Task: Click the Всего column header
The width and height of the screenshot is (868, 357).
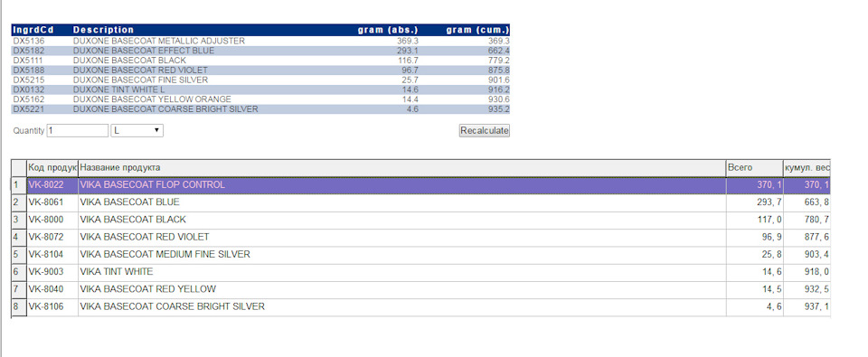Action: coord(754,168)
